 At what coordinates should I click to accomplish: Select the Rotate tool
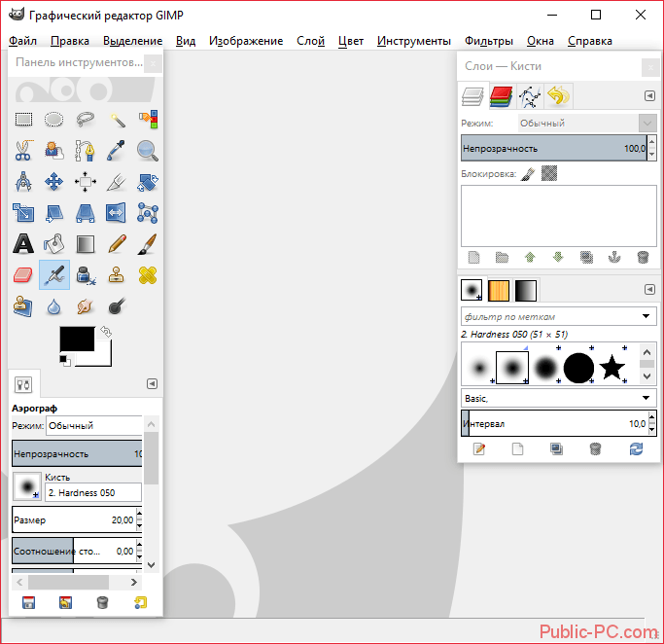pos(148,182)
